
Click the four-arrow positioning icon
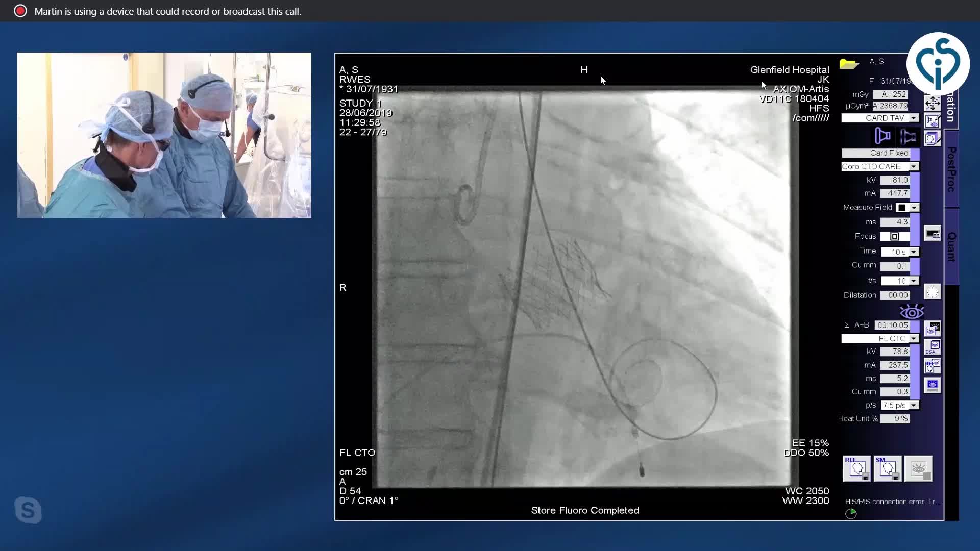pos(932,103)
